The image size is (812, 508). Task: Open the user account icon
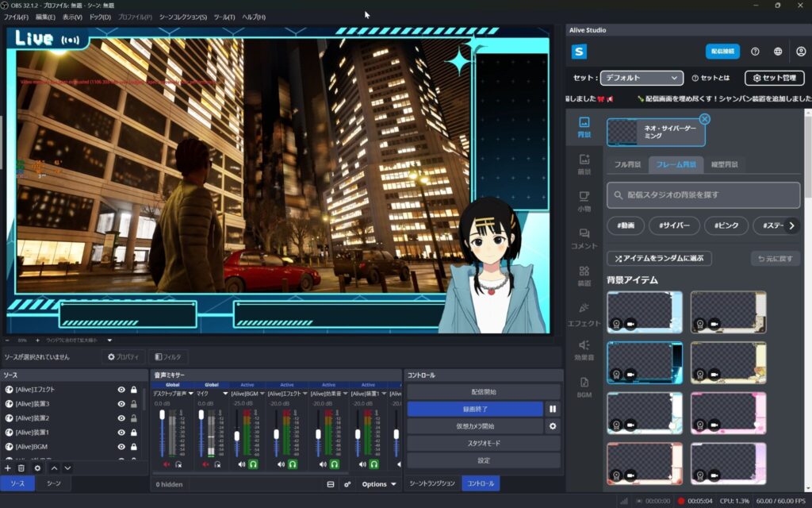(x=801, y=52)
